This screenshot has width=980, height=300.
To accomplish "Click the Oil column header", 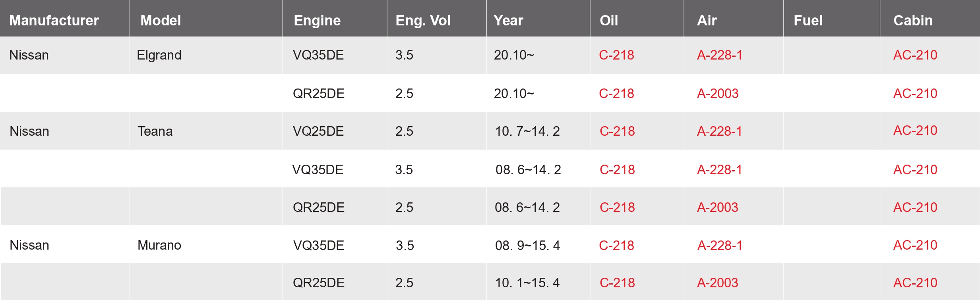I will 609,20.
